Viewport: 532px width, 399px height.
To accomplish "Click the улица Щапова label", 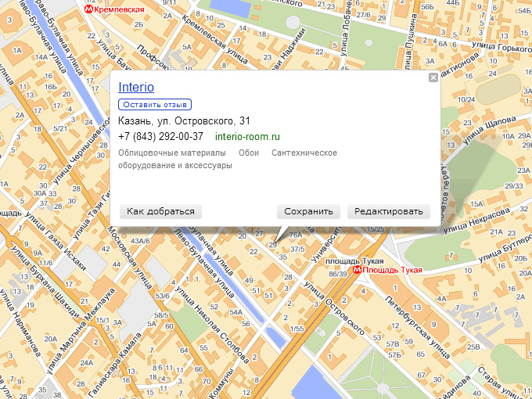I will tap(489, 130).
